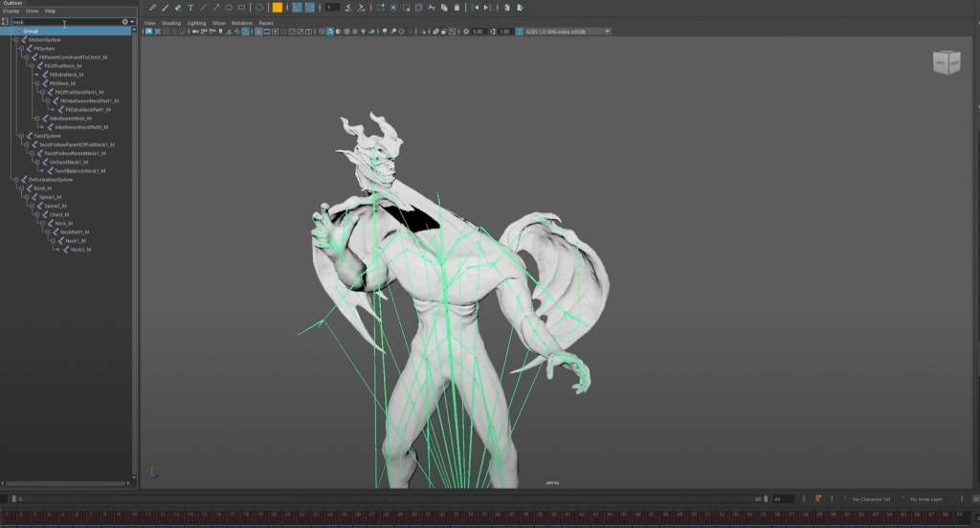Select the pencil drawing tool

pos(152,8)
